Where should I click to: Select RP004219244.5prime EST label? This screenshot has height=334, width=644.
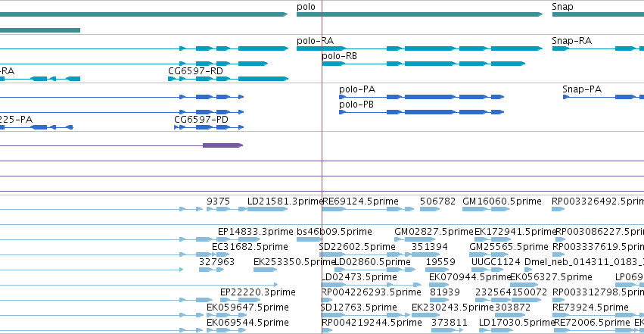(x=372, y=323)
